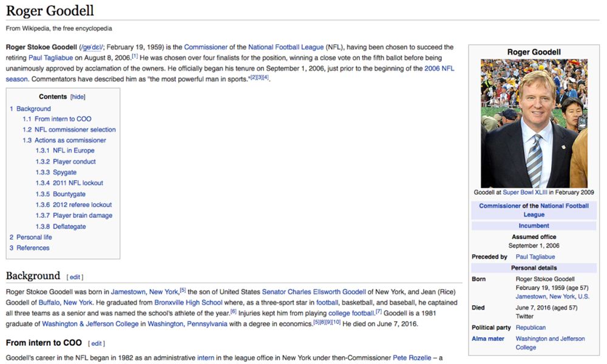The height and width of the screenshot is (364, 607).
Task: Click footnote [10] after degree in economics
Action: (336, 322)
